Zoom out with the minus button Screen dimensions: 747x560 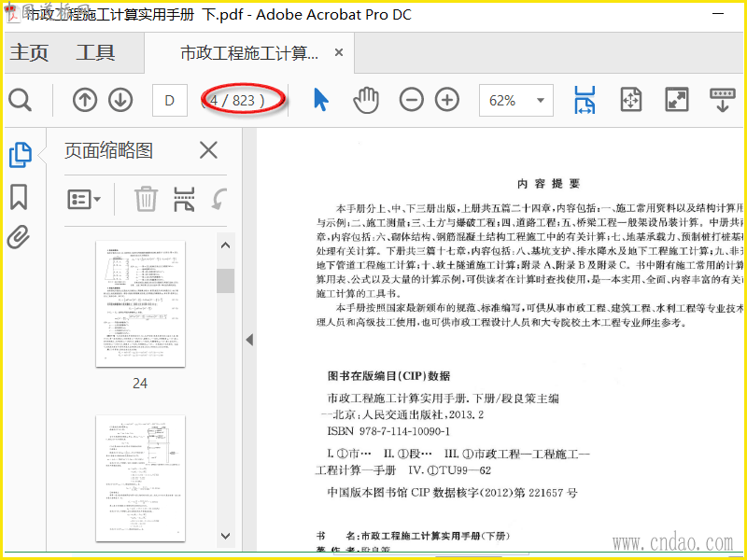click(x=411, y=100)
